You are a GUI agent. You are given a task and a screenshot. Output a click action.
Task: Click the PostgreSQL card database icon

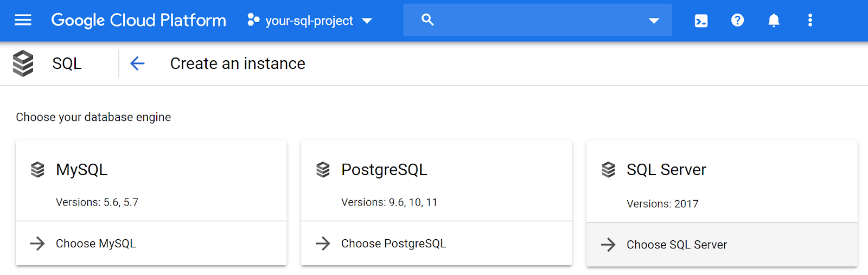(x=323, y=170)
